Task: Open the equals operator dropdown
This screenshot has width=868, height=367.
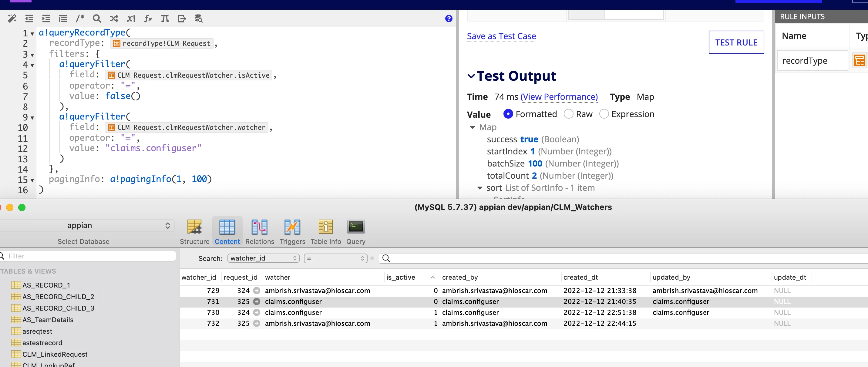Action: coord(335,258)
